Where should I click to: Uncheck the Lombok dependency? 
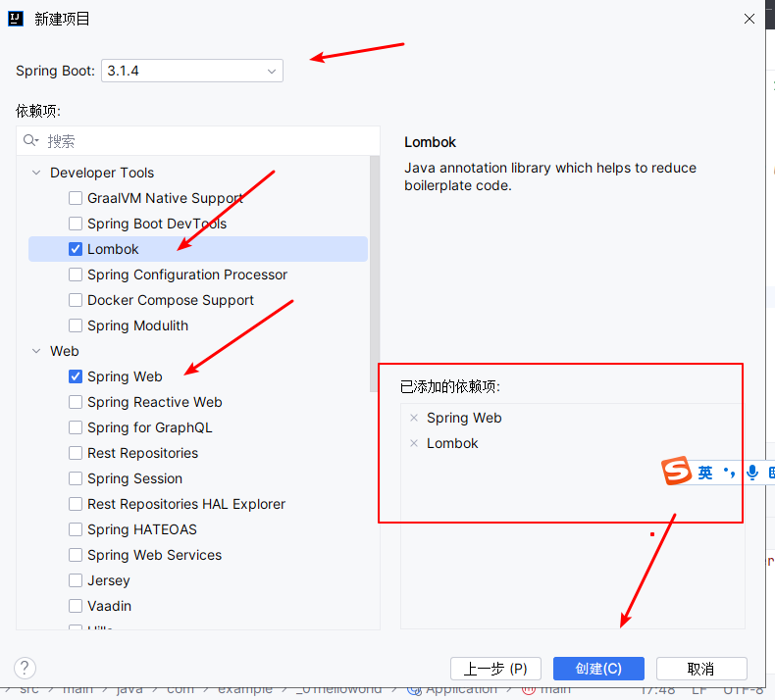(x=76, y=249)
